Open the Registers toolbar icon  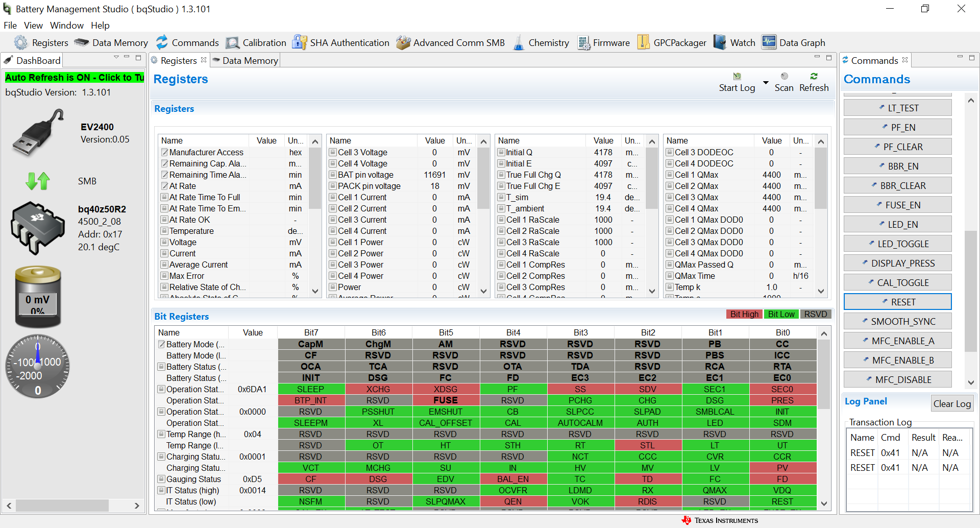click(x=21, y=43)
